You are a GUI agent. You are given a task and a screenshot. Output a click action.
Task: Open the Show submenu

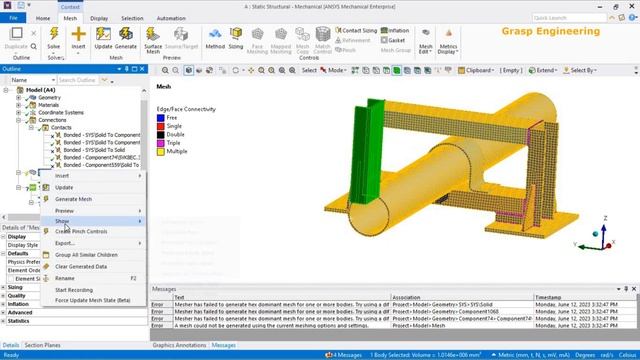pyautogui.click(x=93, y=221)
